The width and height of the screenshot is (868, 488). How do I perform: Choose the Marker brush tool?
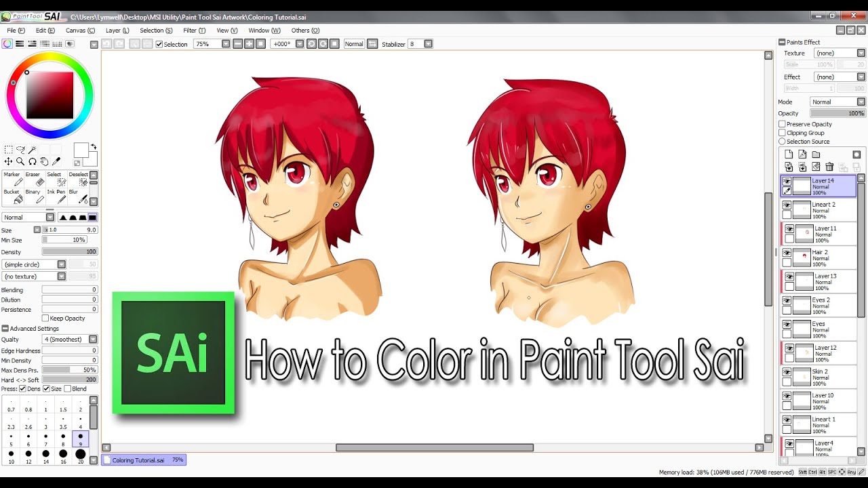pos(14,180)
